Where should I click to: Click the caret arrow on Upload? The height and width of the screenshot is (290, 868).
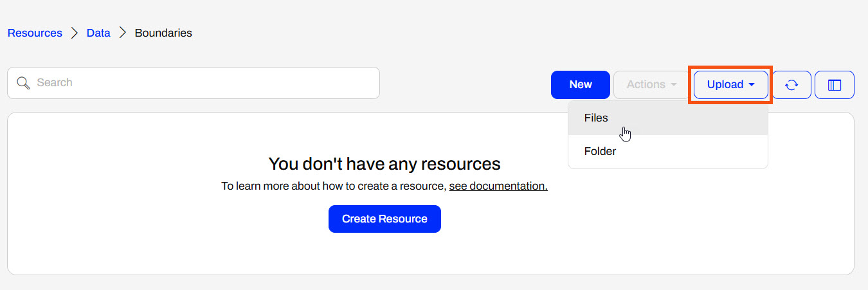(x=752, y=85)
